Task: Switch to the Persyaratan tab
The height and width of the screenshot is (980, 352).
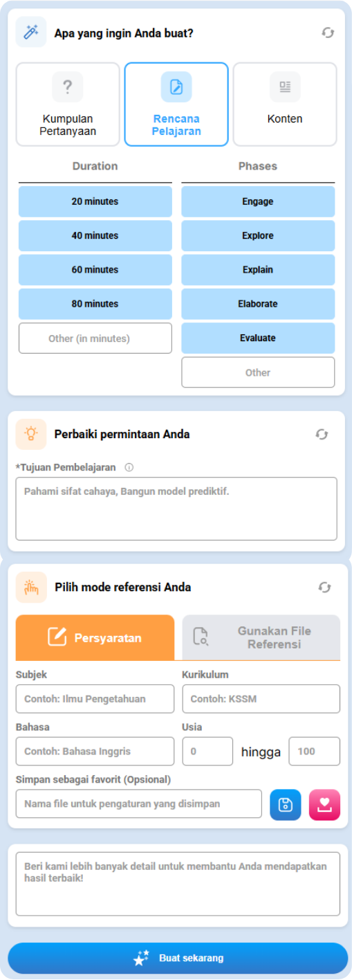Action: tap(95, 637)
